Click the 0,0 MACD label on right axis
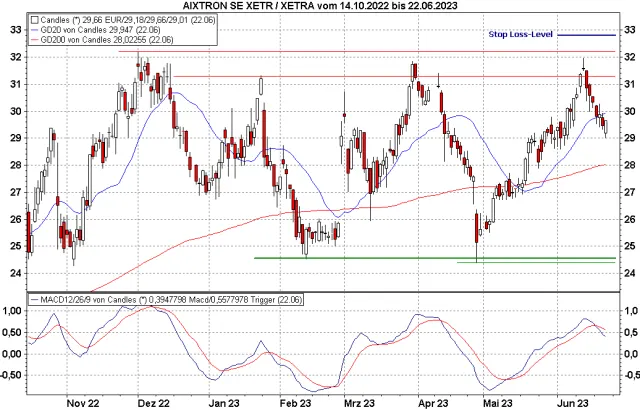This screenshot has height=410, width=640. (x=631, y=354)
